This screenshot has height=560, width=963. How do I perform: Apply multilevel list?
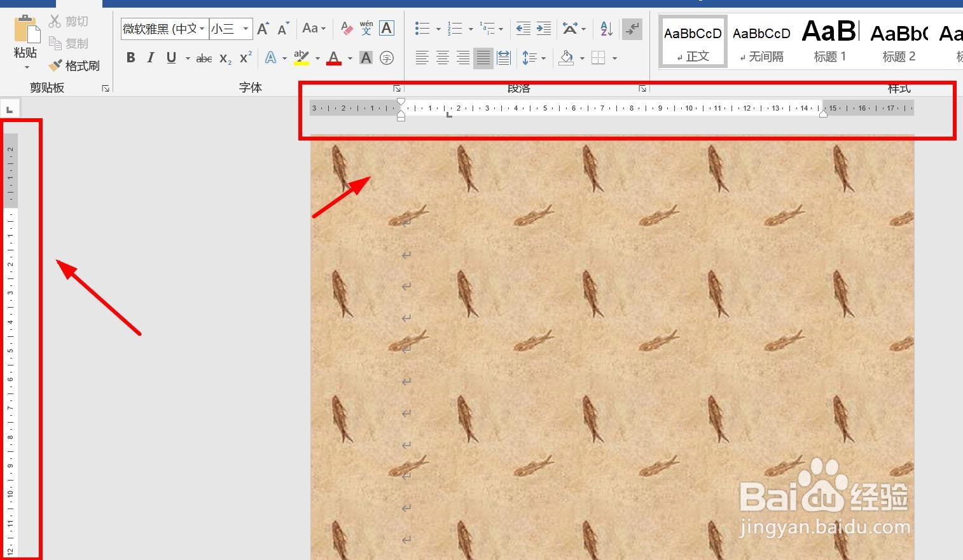click(x=487, y=29)
